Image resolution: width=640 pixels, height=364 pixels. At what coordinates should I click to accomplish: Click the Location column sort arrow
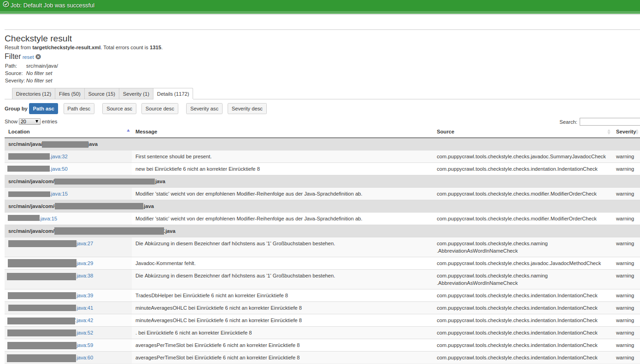tap(128, 131)
